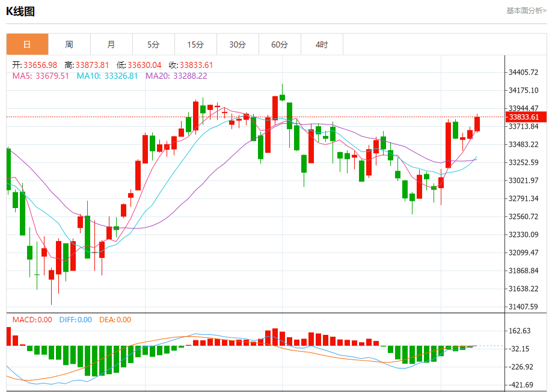Click the 33252.59 price axis label
Screen dimensions: 555x392
[x=524, y=163]
